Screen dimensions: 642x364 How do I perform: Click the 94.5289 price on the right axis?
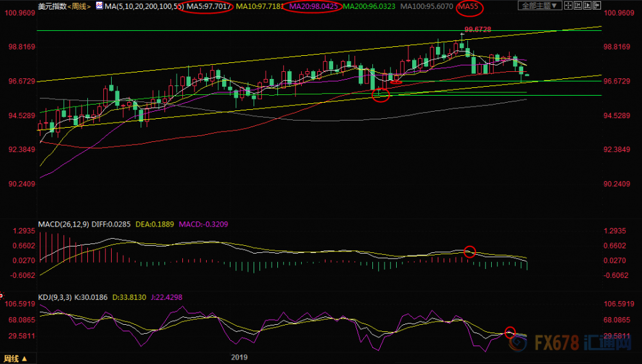(x=616, y=116)
